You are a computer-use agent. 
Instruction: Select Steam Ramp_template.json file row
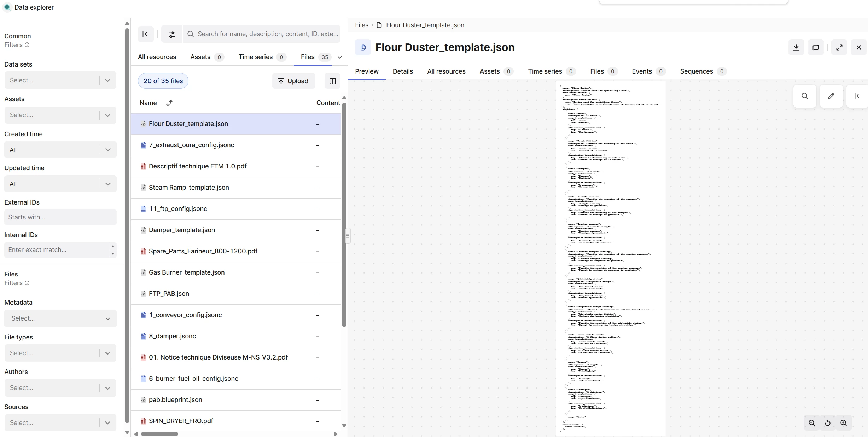pos(189,188)
